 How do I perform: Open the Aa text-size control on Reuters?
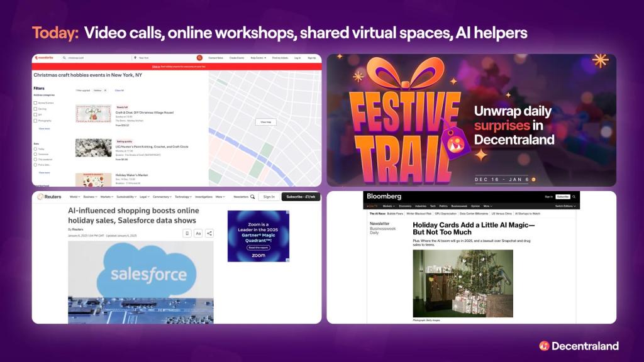pyautogui.click(x=198, y=233)
